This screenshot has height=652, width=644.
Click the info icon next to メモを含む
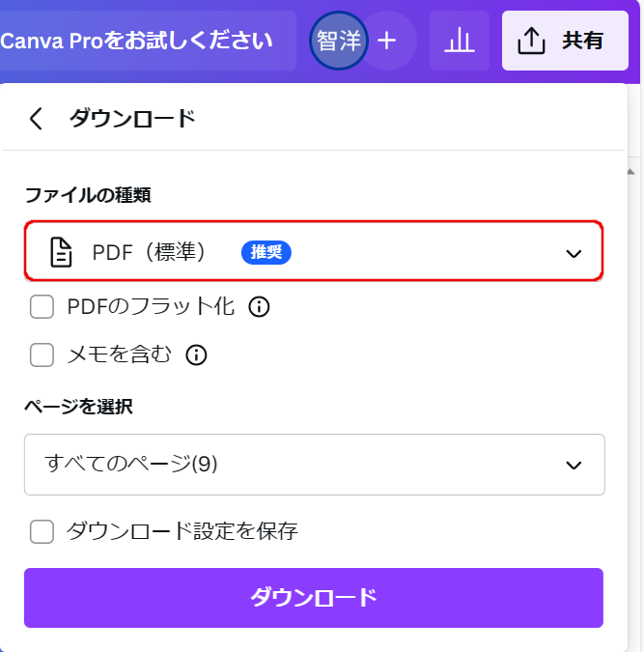coord(196,354)
